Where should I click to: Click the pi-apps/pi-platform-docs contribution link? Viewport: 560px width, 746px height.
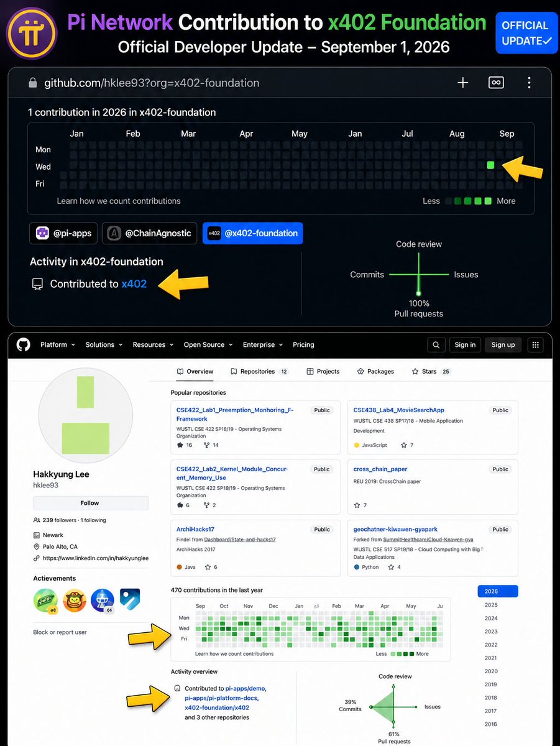coord(221,698)
